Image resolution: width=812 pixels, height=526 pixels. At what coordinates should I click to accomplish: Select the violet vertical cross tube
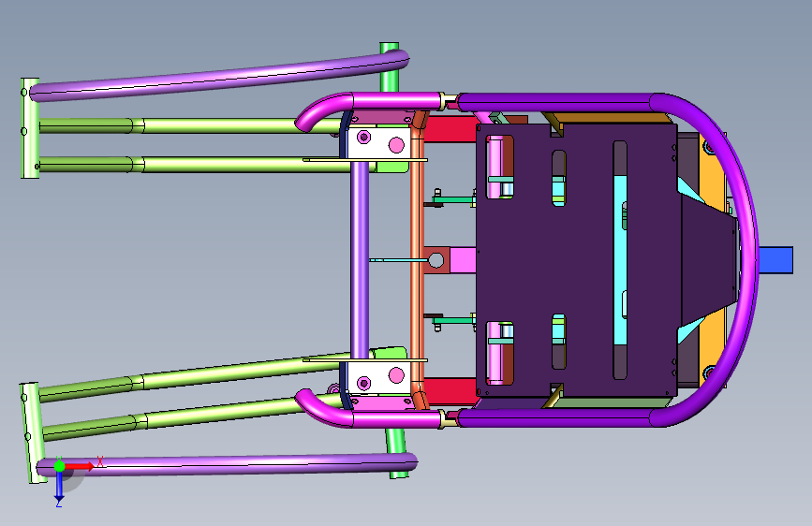(x=360, y=259)
